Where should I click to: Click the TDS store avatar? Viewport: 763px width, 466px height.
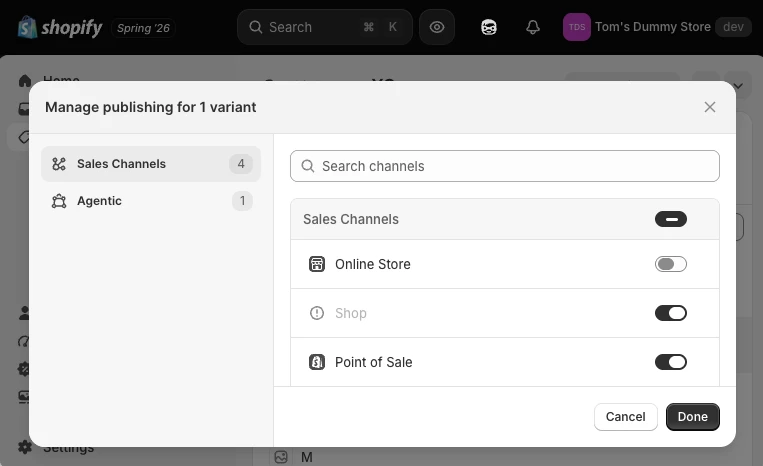(577, 27)
